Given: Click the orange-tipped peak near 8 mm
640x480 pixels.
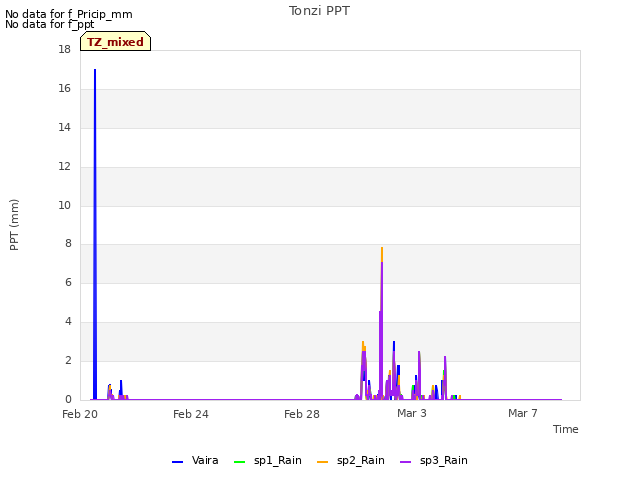Looking at the screenshot, I should pos(382,253).
